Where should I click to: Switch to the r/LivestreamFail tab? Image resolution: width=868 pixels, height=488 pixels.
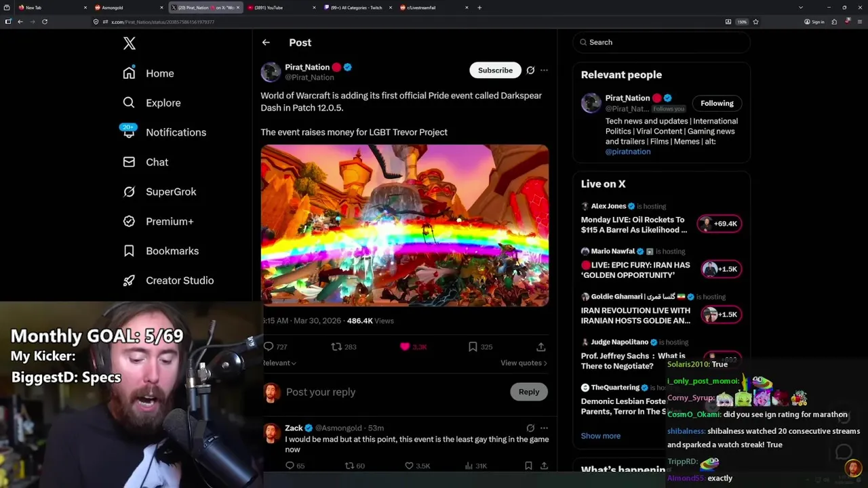coord(435,7)
